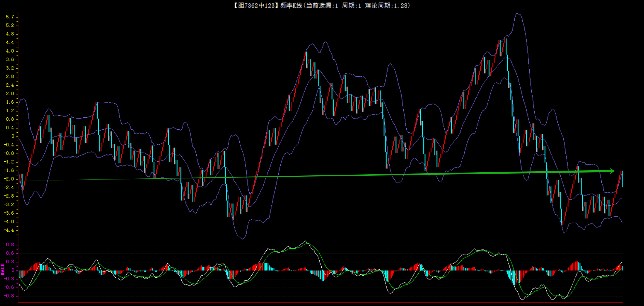Viewport: 644px width, 306px height.
Task: Click the -3.6 y-axis label
Action: [9, 213]
